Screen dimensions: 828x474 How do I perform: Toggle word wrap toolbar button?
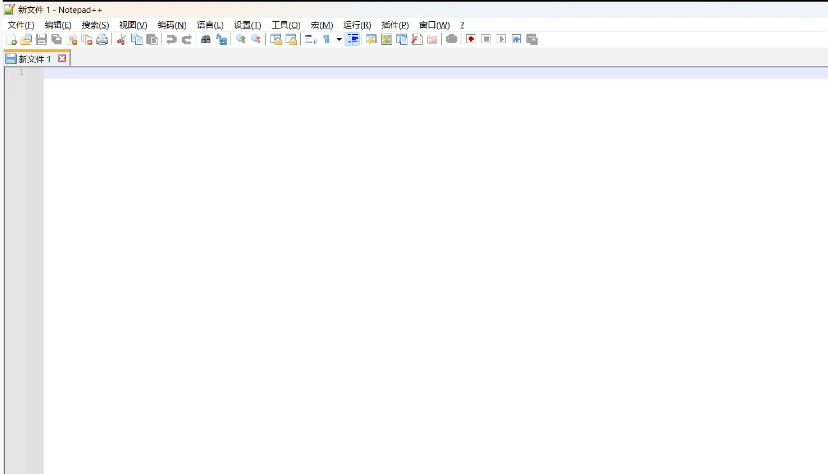click(310, 39)
